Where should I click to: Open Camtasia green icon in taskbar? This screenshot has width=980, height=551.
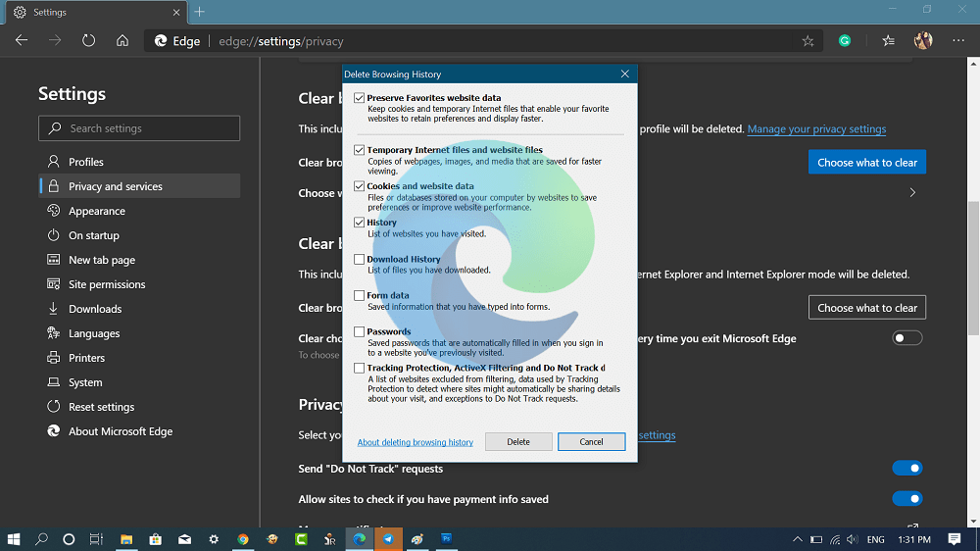pos(301,539)
